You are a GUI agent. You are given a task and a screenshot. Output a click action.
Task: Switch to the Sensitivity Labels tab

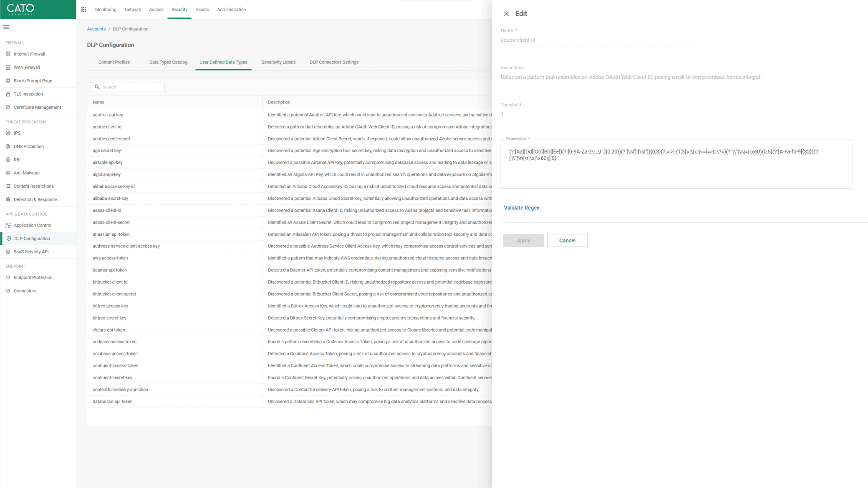click(278, 62)
